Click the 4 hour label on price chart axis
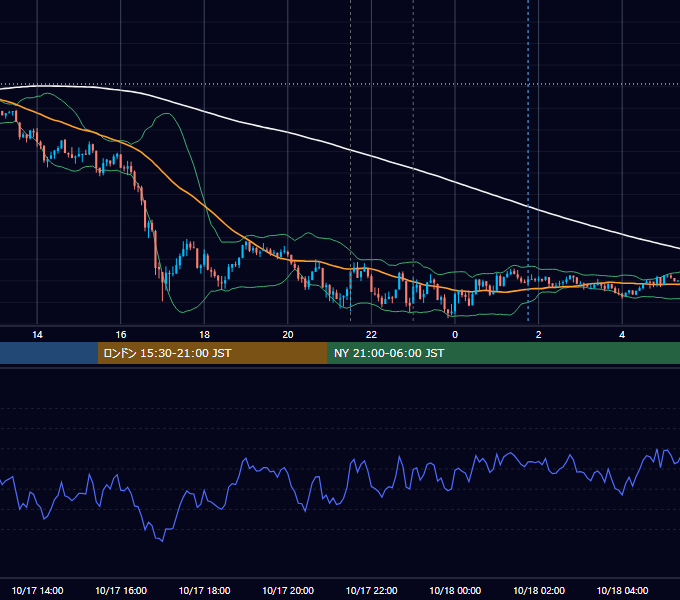Viewport: 680px width, 600px height. [622, 335]
